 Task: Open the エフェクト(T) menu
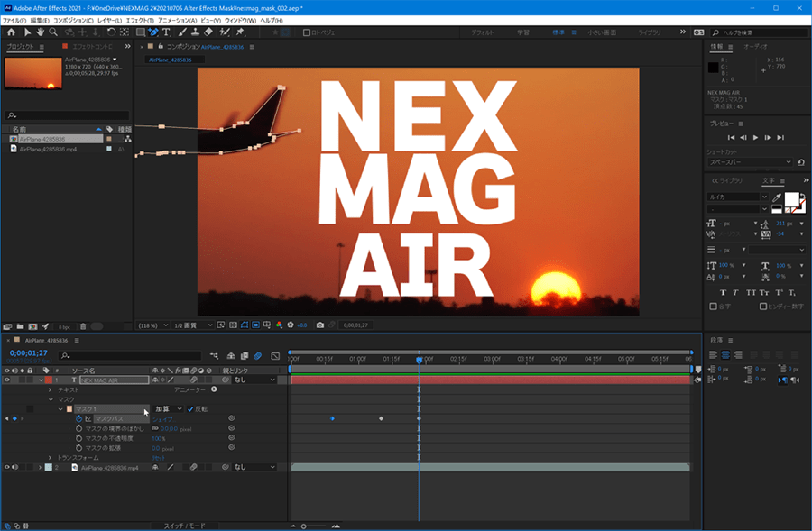coord(139,20)
